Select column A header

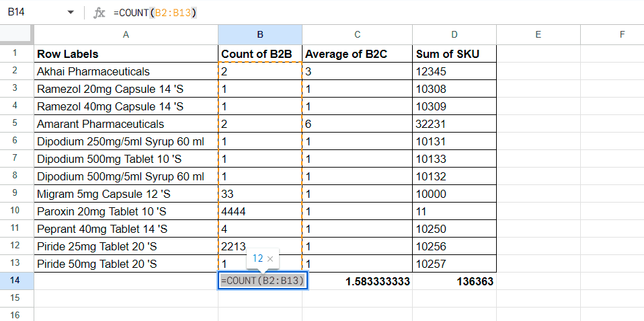(126, 35)
